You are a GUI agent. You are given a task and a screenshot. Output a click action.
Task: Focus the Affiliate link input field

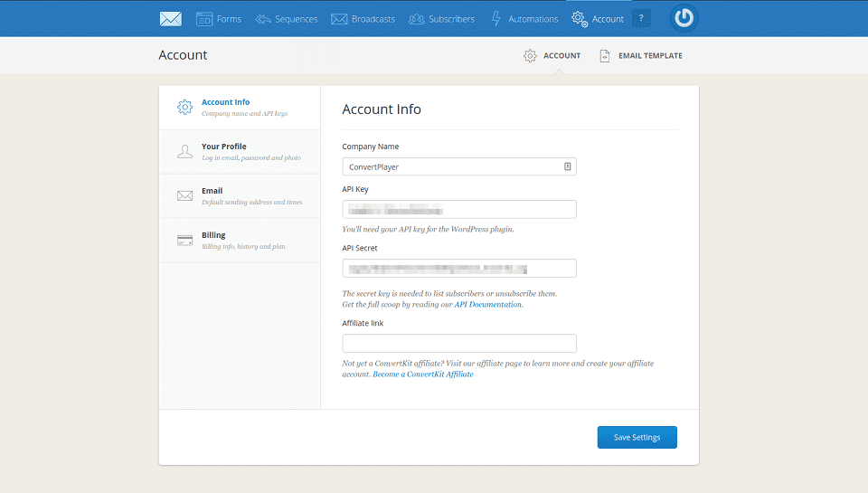[x=459, y=343]
